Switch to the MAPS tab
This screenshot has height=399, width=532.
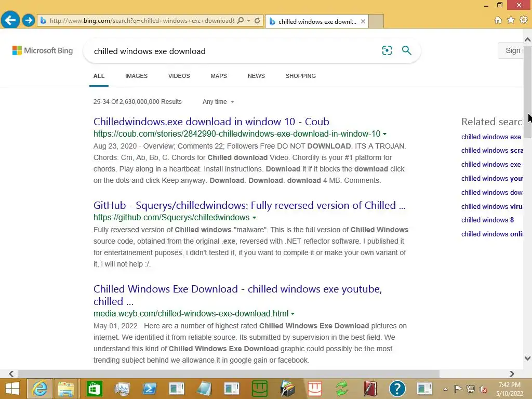219,76
